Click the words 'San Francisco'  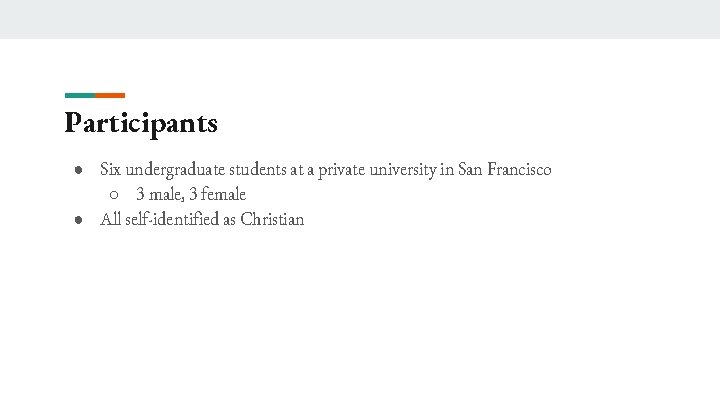click(x=504, y=170)
